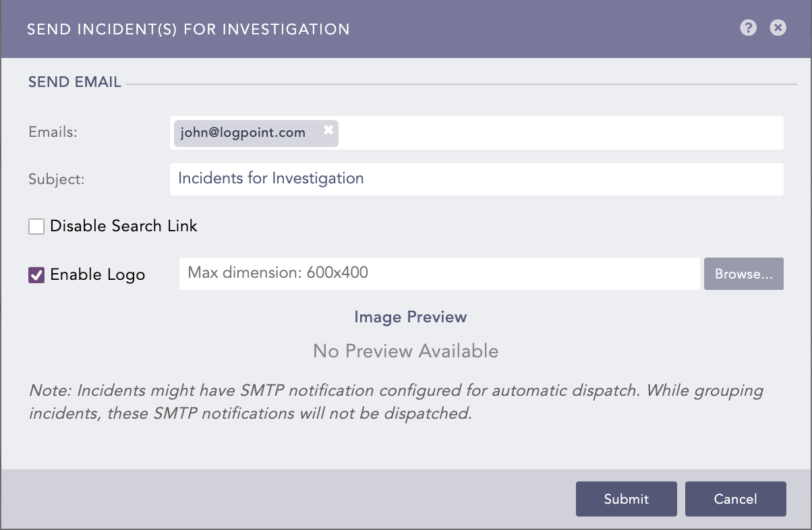Click the Image Preview heading

tap(410, 317)
